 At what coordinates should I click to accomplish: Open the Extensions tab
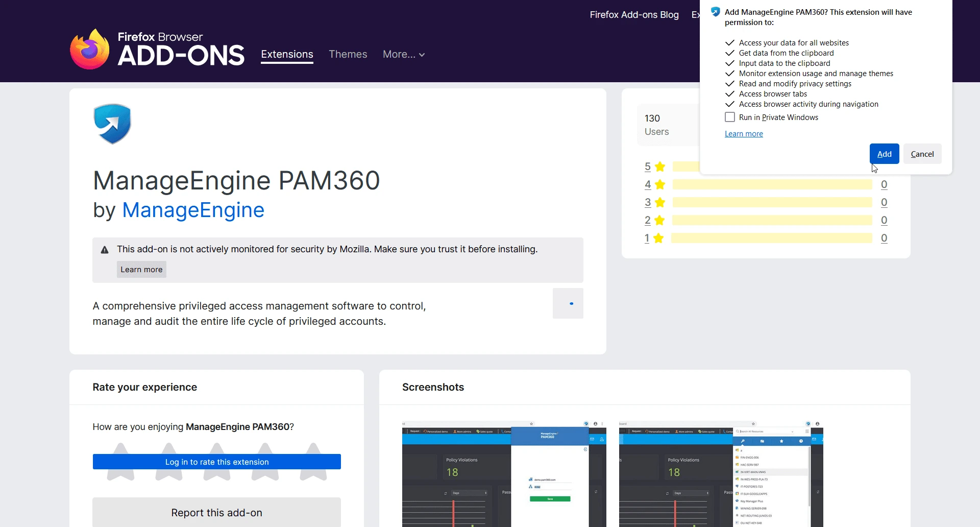[287, 54]
